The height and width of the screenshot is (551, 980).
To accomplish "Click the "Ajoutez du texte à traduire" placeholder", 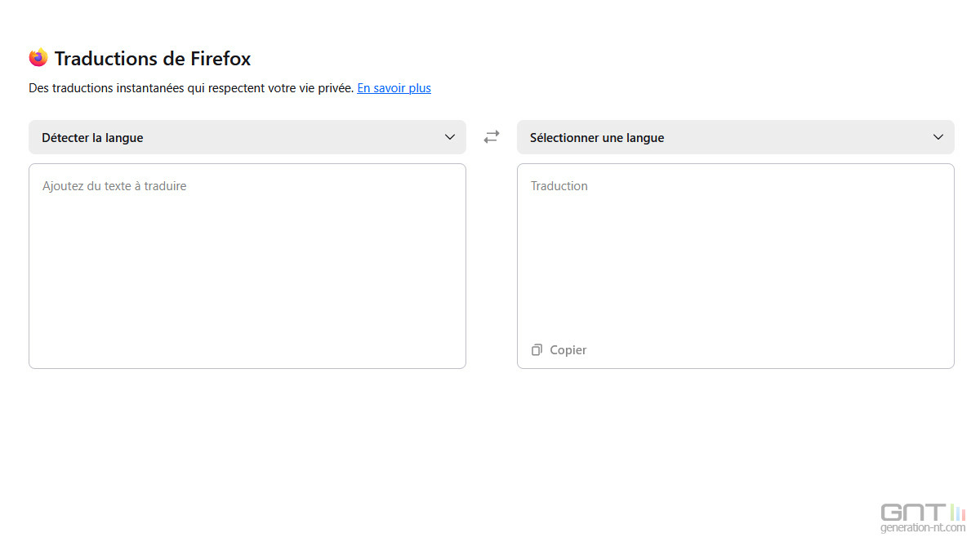I will tap(114, 186).
